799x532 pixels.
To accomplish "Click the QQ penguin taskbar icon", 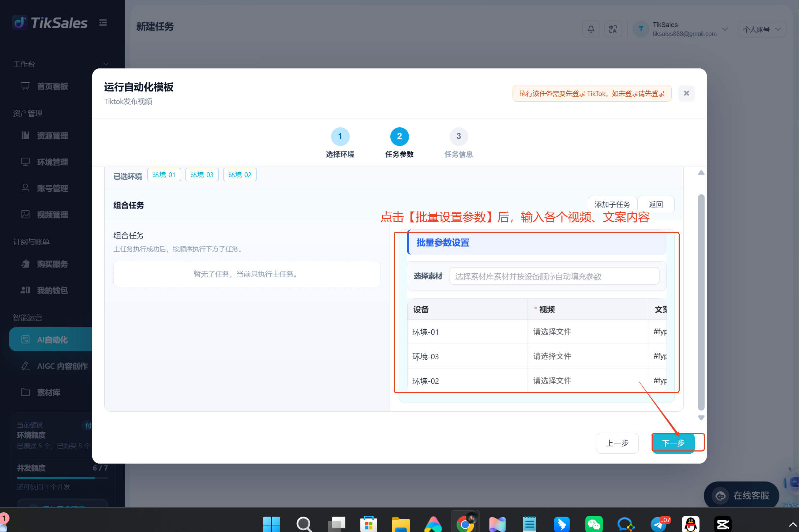I will pyautogui.click(x=691, y=524).
